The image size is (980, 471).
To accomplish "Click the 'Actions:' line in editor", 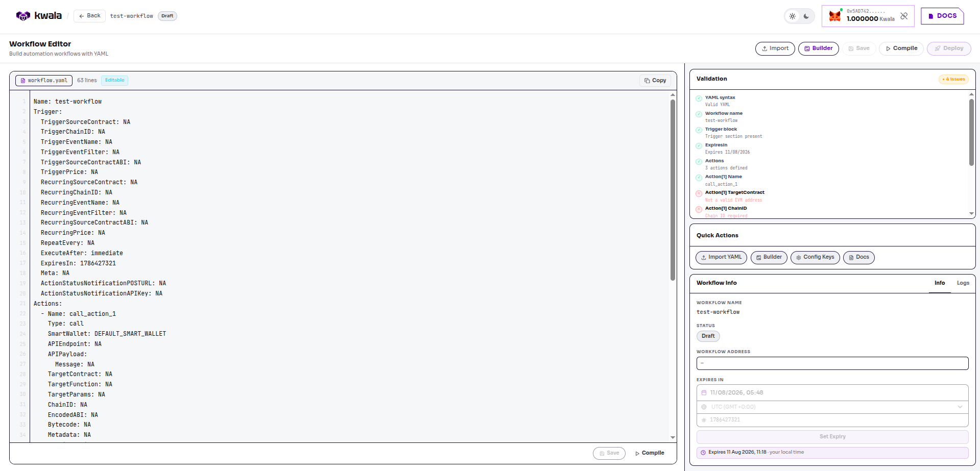I will coord(47,304).
